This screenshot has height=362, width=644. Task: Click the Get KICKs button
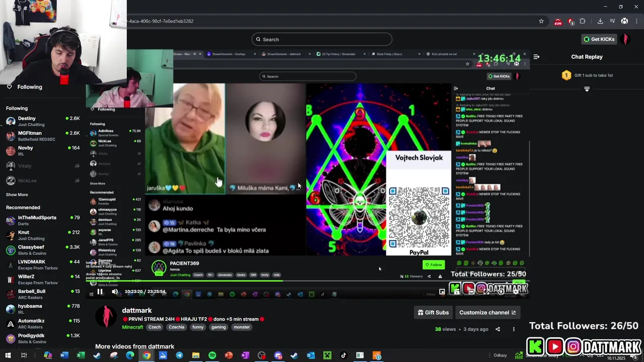(598, 39)
